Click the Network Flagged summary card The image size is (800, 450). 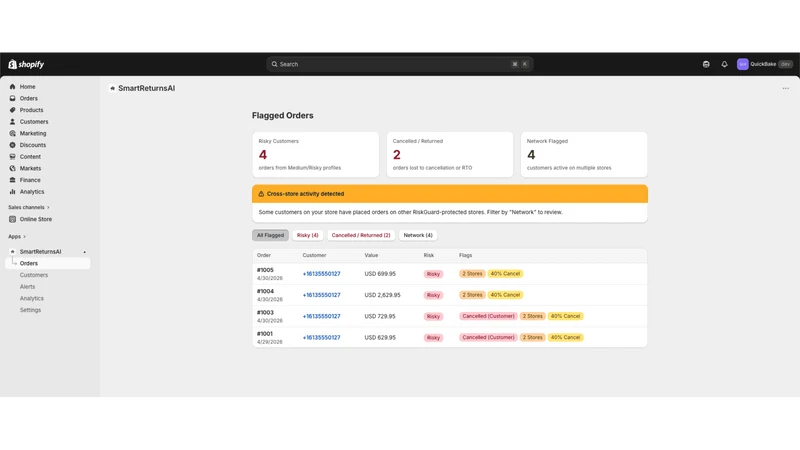pyautogui.click(x=584, y=155)
